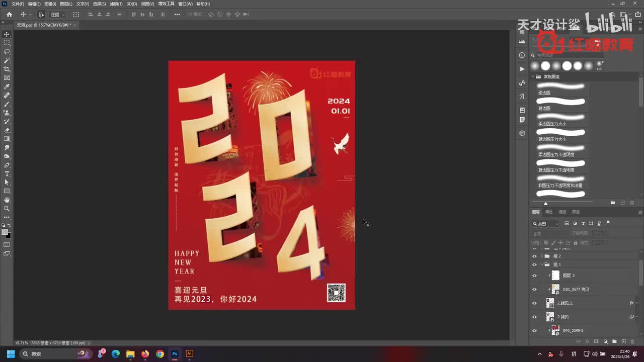Open the Move tool preset picker arrow
Viewport: 644px width, 362px height.
(30, 15)
